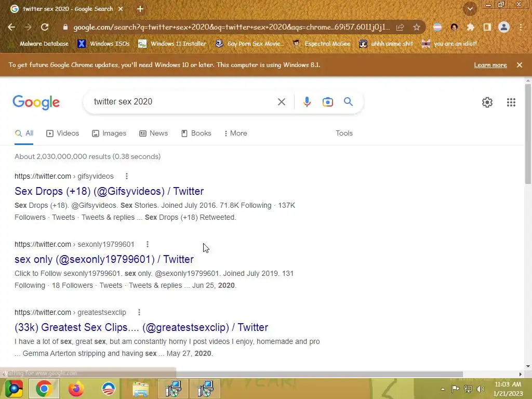Bookmark this page with the star icon

click(x=417, y=27)
